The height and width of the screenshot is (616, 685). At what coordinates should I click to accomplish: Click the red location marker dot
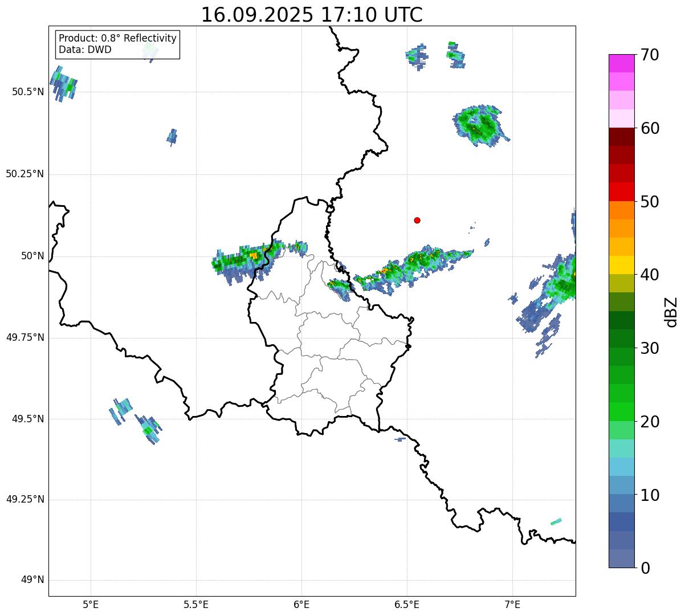(417, 220)
